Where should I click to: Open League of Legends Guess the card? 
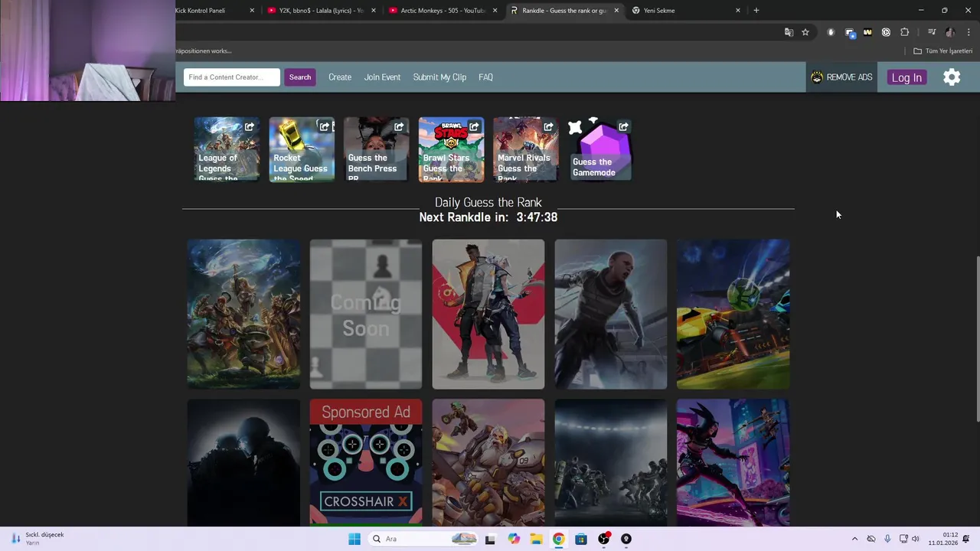tap(227, 150)
